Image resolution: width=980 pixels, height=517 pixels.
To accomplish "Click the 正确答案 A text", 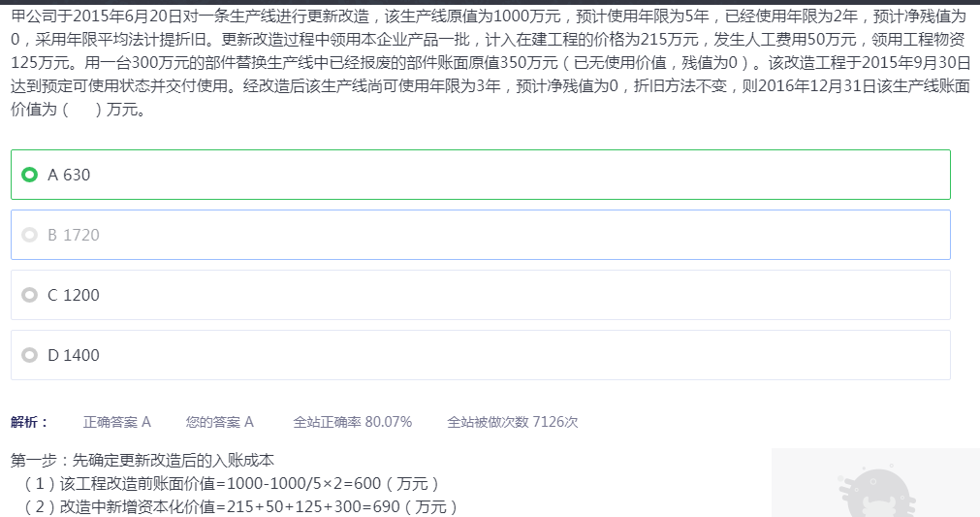I will (x=117, y=422).
